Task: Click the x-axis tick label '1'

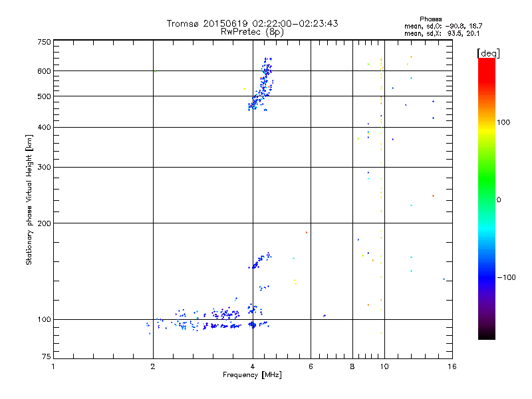Action: 53,366
